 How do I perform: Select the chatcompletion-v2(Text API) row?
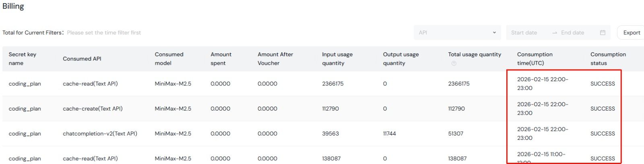100,133
